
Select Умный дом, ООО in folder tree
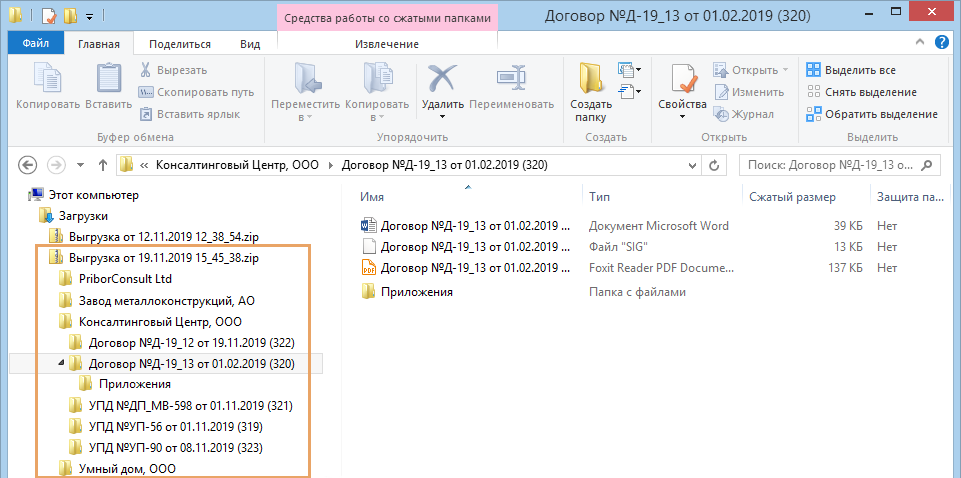[121, 468]
